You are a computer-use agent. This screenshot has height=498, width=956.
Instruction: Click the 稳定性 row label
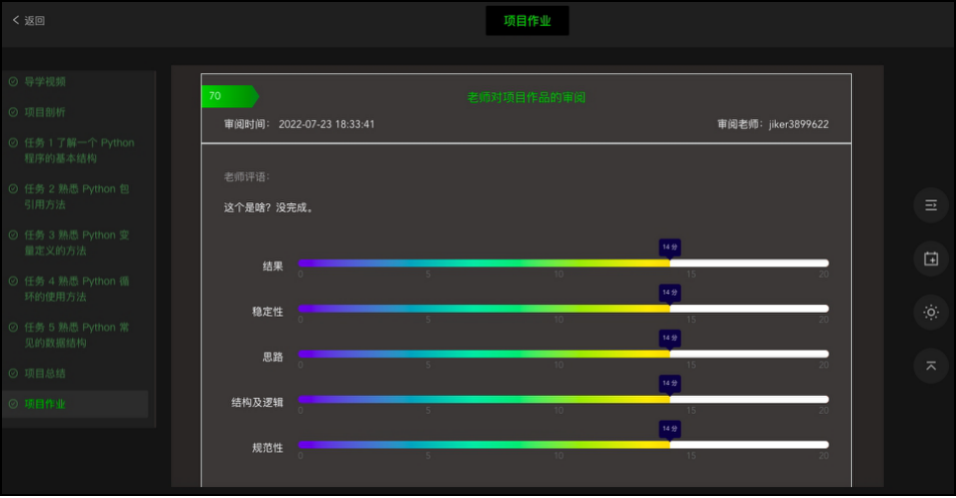pyautogui.click(x=268, y=312)
